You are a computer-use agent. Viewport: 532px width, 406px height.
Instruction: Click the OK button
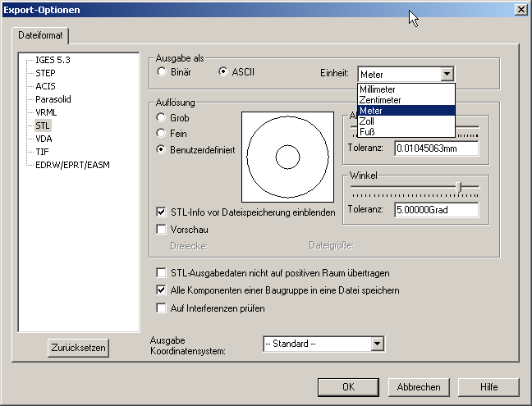[348, 387]
